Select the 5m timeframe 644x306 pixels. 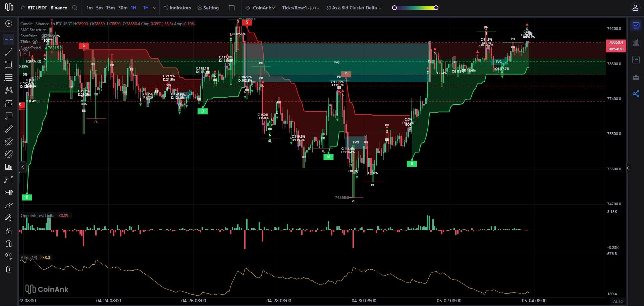pyautogui.click(x=99, y=8)
